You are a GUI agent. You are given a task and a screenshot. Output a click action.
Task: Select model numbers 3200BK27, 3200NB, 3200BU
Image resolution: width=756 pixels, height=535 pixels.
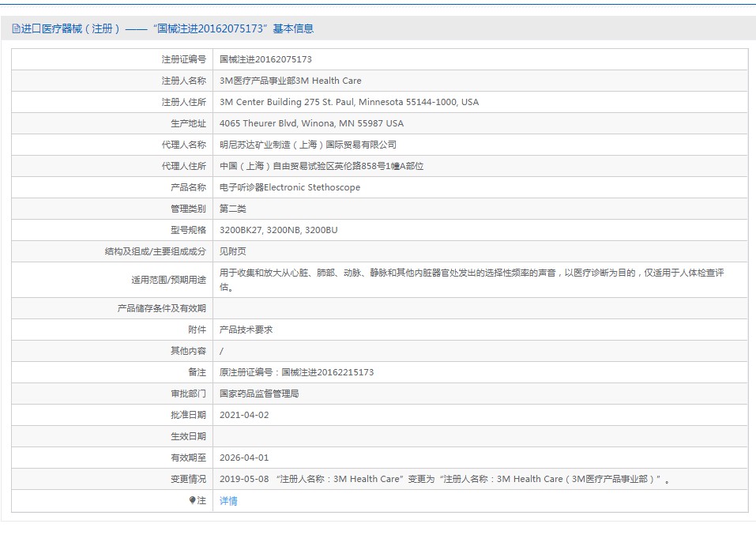point(279,230)
